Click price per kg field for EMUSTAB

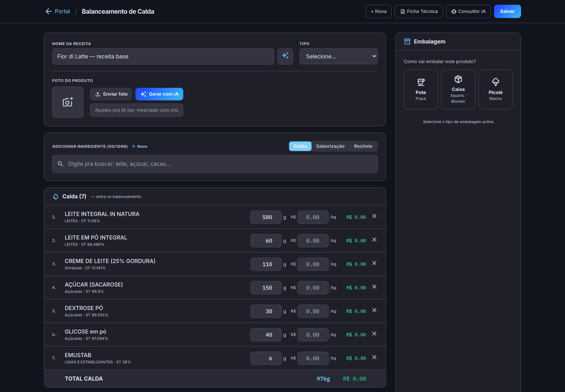(x=313, y=358)
